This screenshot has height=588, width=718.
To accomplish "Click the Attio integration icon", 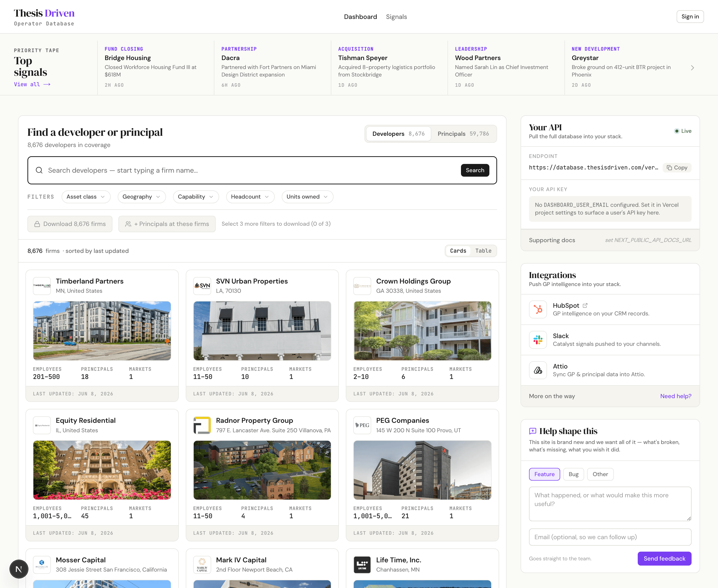I will point(538,370).
